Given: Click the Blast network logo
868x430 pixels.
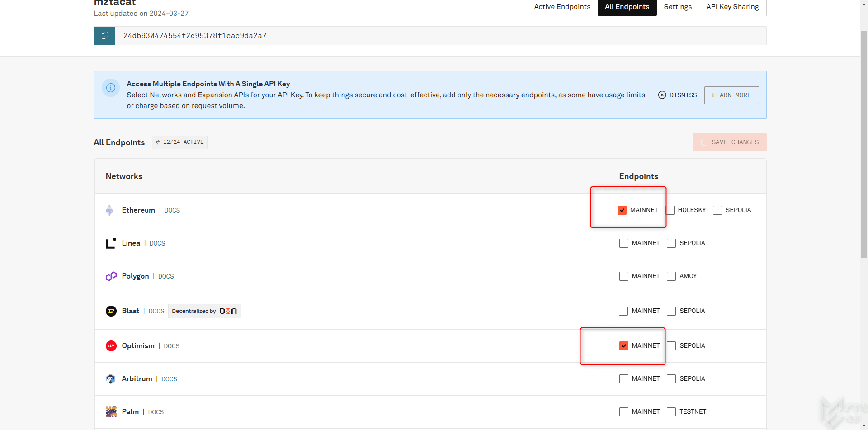Looking at the screenshot, I should (111, 311).
